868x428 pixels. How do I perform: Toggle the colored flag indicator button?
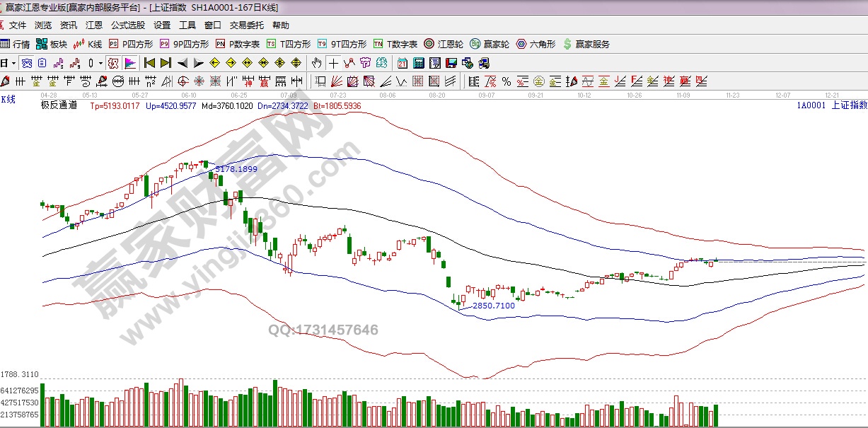130,62
